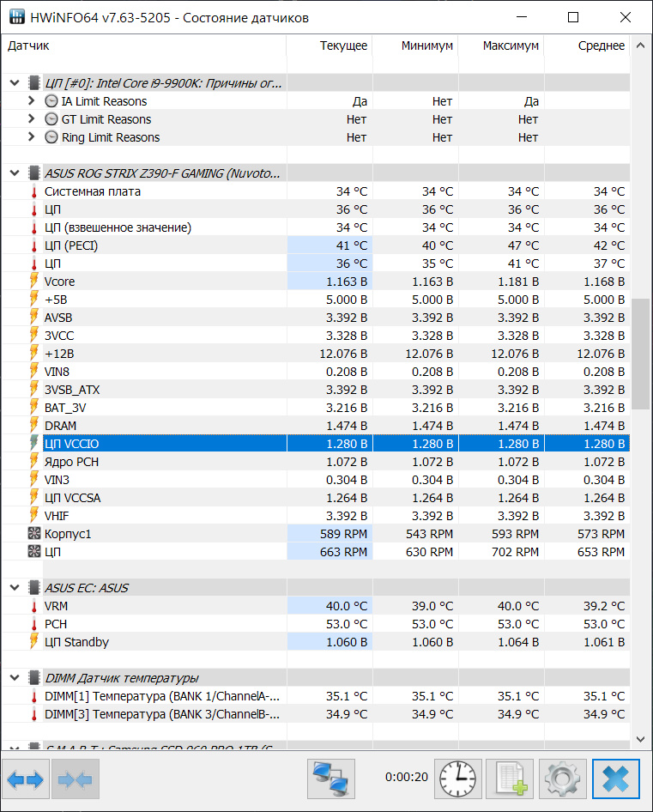Click the Минимум column header
Viewport: 653px width, 812px height.
tap(415, 45)
